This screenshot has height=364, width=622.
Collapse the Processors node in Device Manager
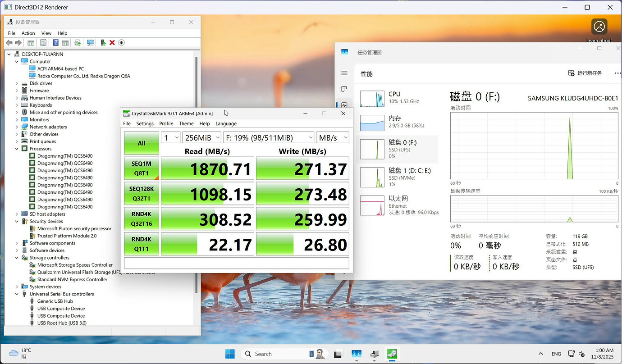tap(17, 149)
